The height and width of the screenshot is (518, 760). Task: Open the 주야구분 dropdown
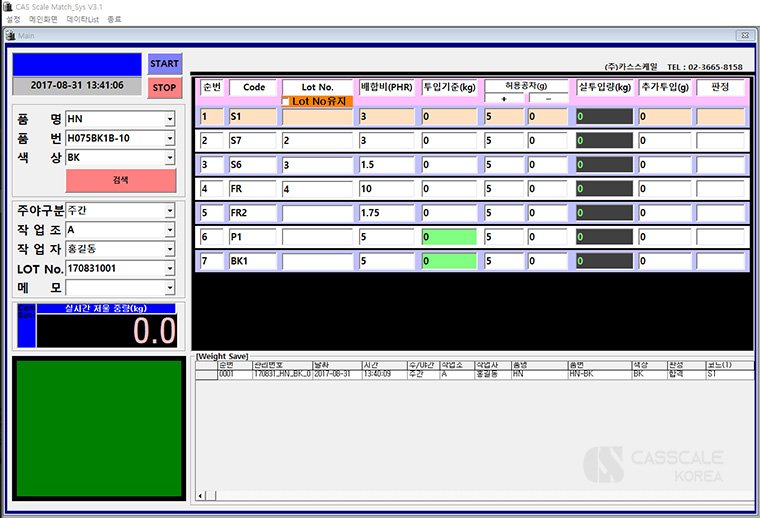[x=170, y=211]
